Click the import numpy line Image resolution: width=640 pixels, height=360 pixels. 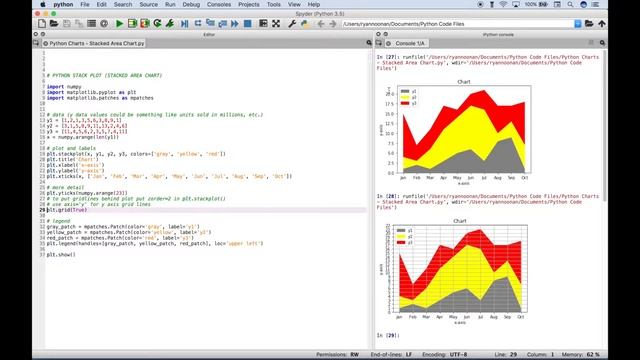(64, 87)
